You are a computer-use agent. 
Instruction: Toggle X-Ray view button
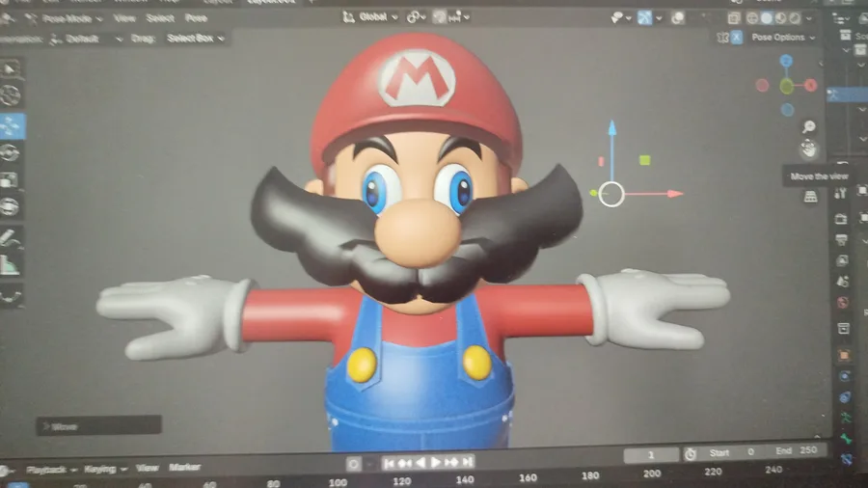click(734, 18)
